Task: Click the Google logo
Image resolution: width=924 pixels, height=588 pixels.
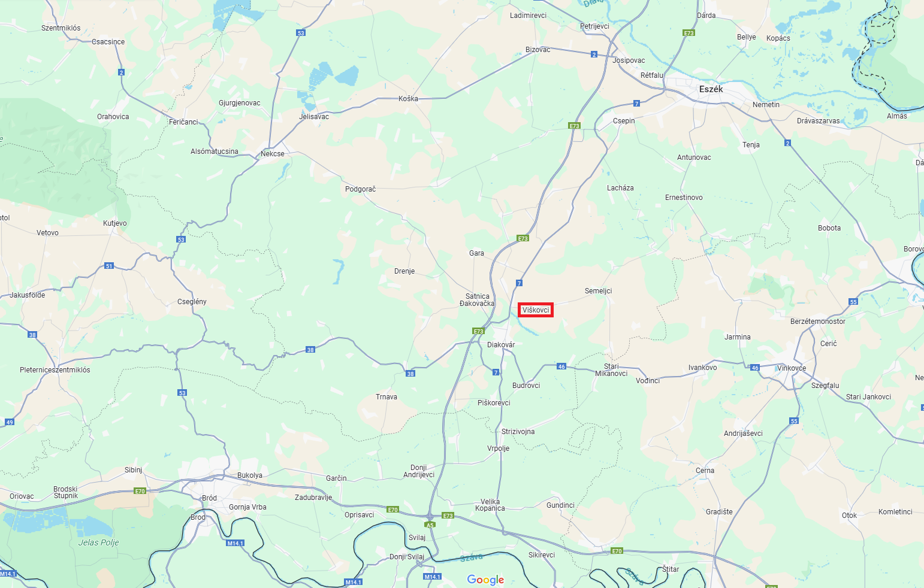Action: point(485,580)
